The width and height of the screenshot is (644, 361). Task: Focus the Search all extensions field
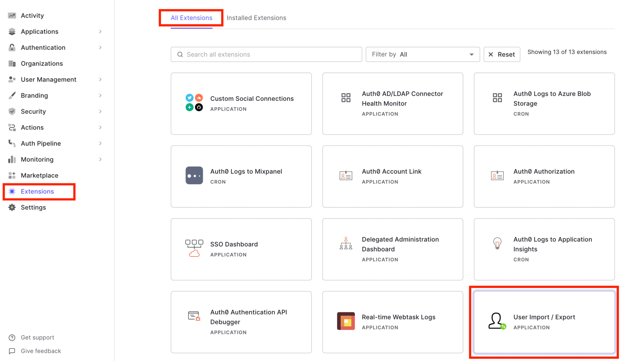click(266, 54)
